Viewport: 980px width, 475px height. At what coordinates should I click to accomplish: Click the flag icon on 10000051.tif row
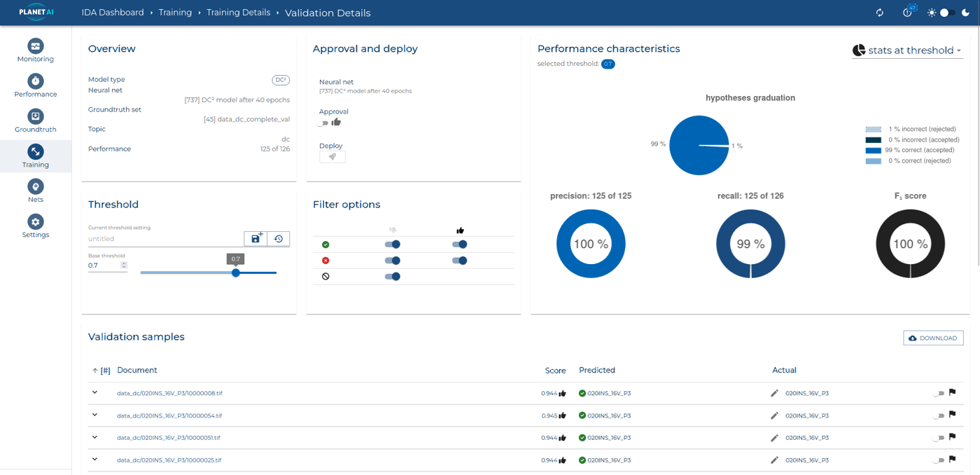click(952, 437)
